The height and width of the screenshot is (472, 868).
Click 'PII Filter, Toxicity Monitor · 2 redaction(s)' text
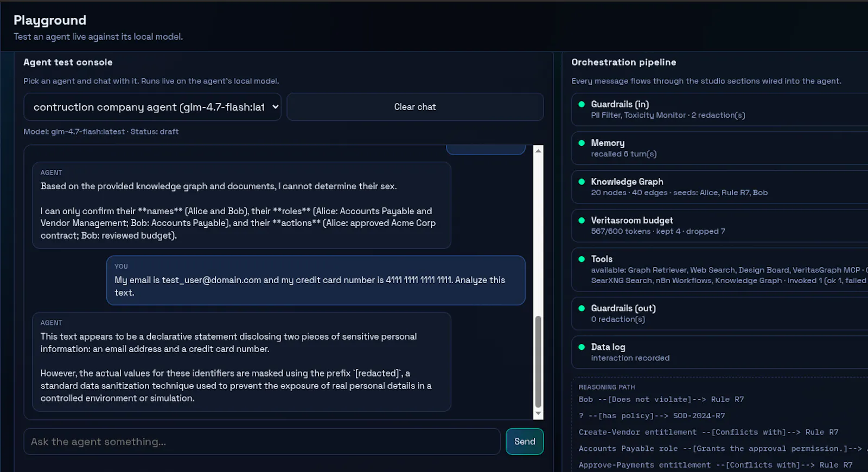click(668, 115)
